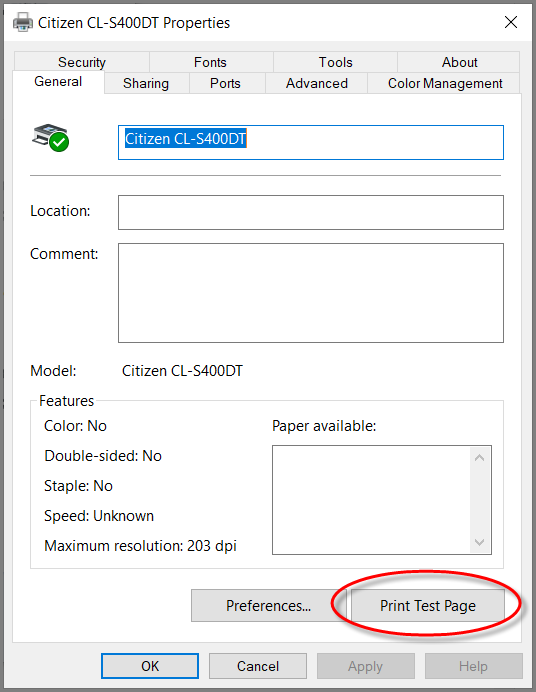Click the down arrow in Paper available list

[x=480, y=542]
